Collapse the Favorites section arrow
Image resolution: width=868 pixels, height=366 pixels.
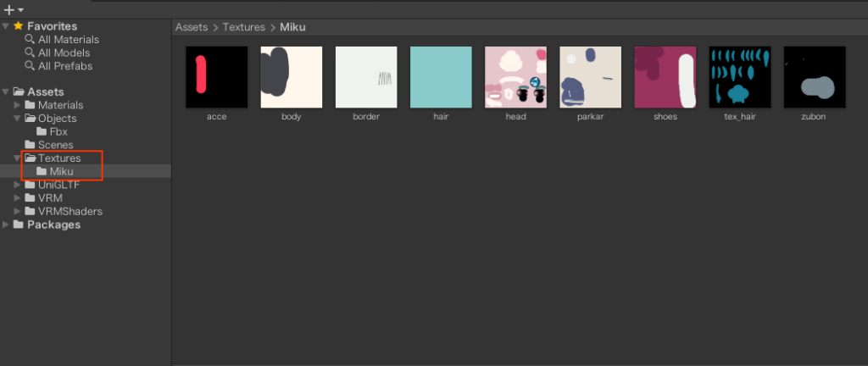click(x=7, y=26)
